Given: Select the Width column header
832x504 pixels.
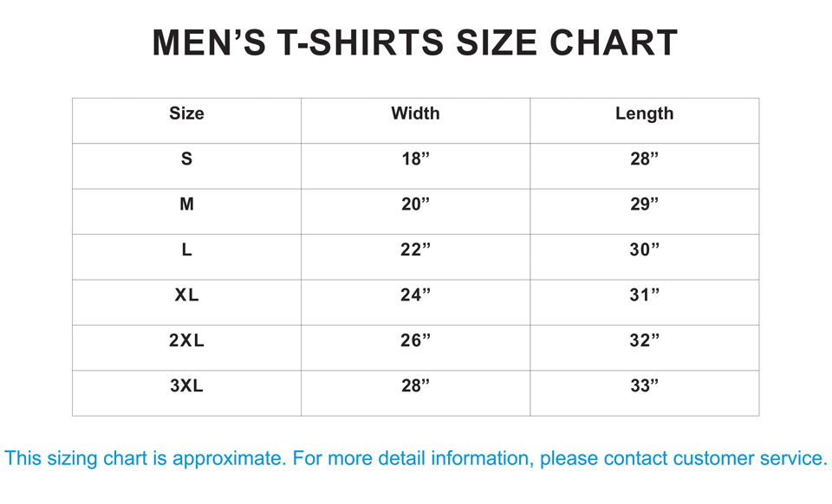Looking at the screenshot, I should coord(415,113).
